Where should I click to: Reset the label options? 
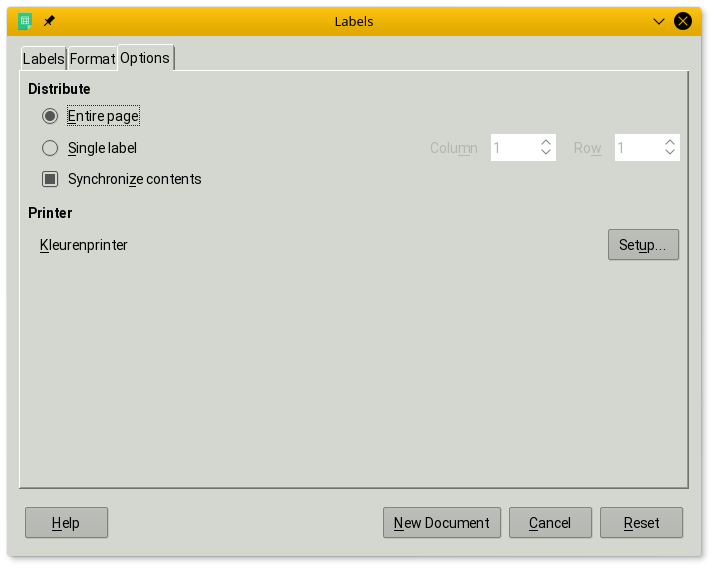[x=641, y=523]
